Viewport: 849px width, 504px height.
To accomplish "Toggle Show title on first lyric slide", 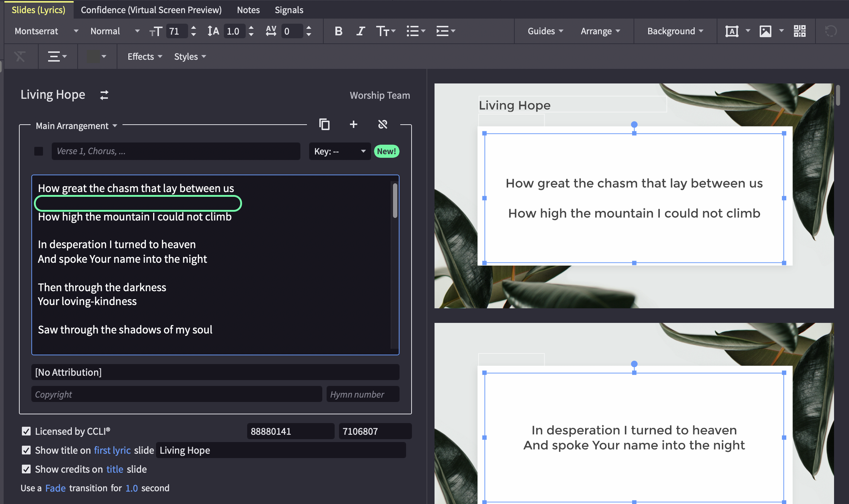I will coord(26,450).
